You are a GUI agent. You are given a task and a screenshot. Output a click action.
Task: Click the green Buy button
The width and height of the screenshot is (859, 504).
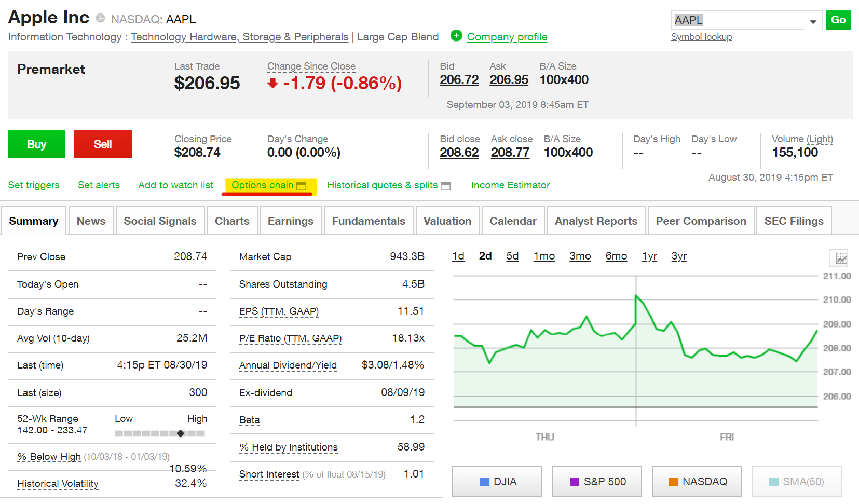pyautogui.click(x=37, y=144)
